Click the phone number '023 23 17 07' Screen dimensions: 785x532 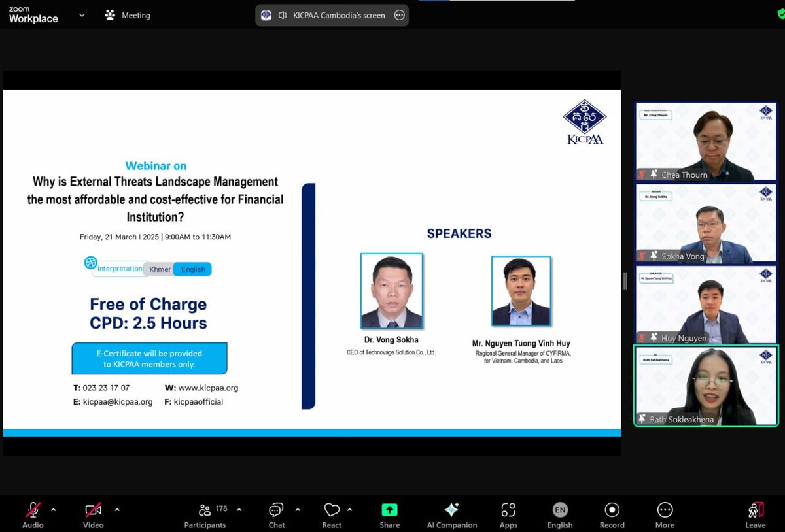pos(106,388)
